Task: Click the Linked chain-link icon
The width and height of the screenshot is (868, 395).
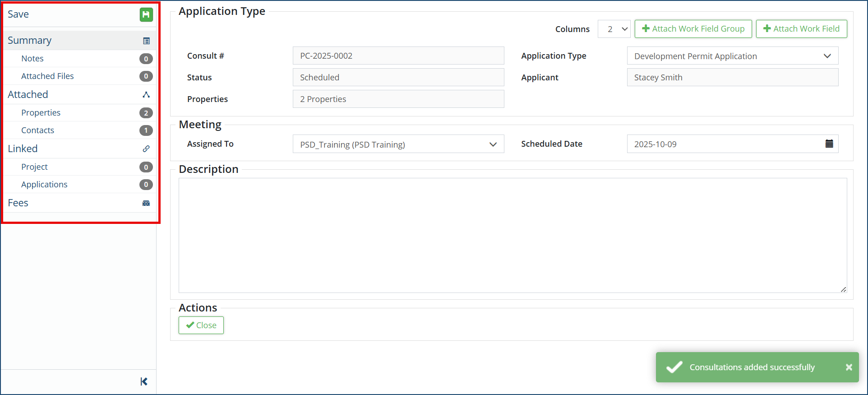Action: coord(146,149)
